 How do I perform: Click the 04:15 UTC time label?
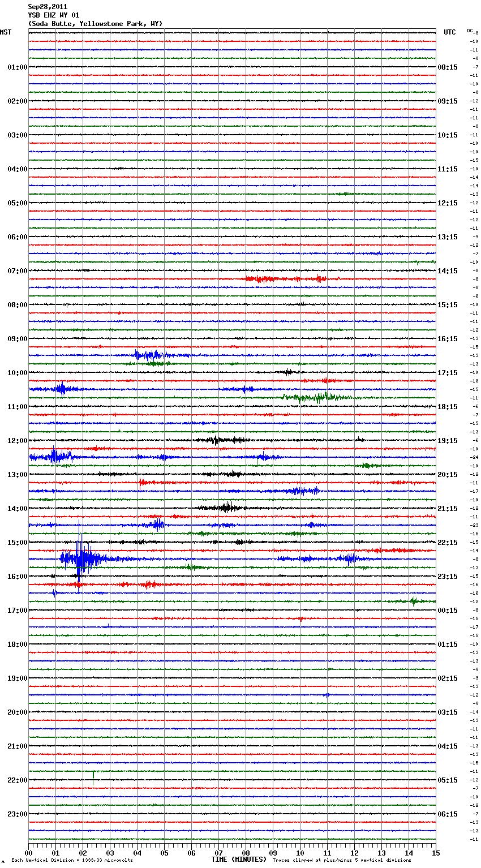[448, 746]
